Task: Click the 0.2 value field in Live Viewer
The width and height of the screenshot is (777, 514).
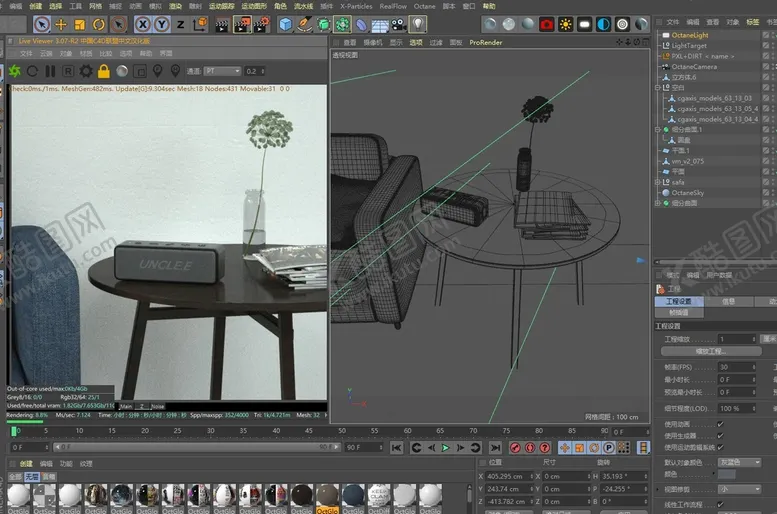Action: coord(255,71)
